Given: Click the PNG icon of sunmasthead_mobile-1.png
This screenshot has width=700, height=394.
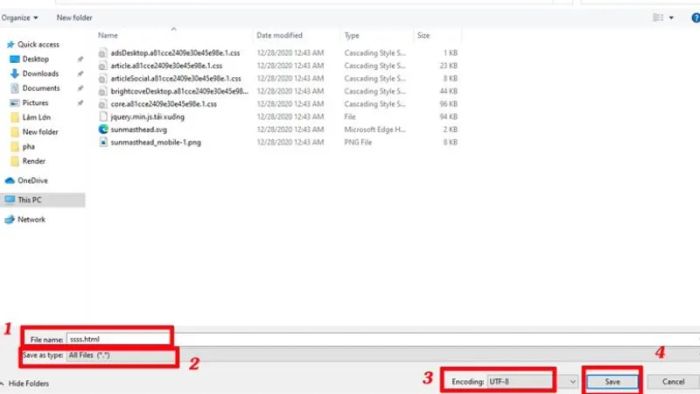Looking at the screenshot, I should coord(103,142).
